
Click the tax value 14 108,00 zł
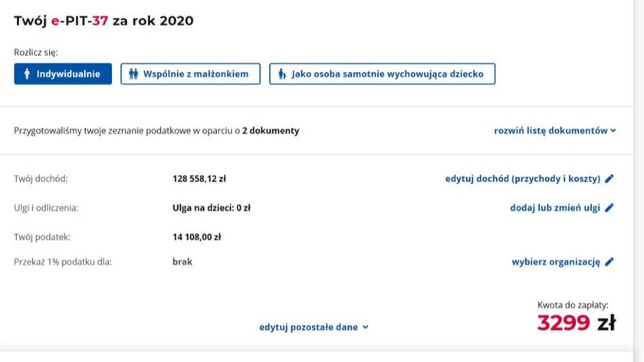197,237
